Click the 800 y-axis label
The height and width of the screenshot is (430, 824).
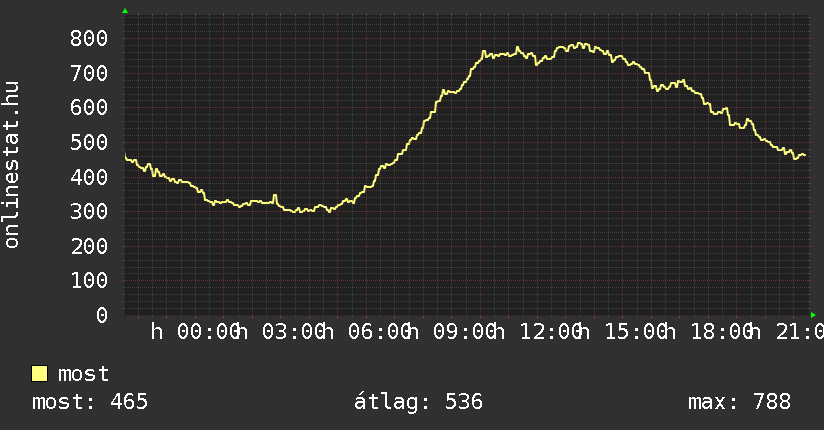tap(89, 38)
